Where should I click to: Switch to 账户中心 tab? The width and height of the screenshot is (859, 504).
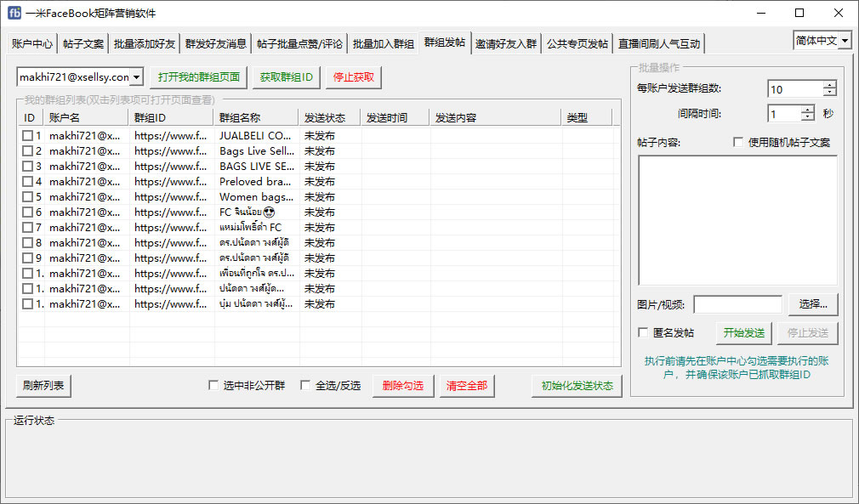point(31,44)
